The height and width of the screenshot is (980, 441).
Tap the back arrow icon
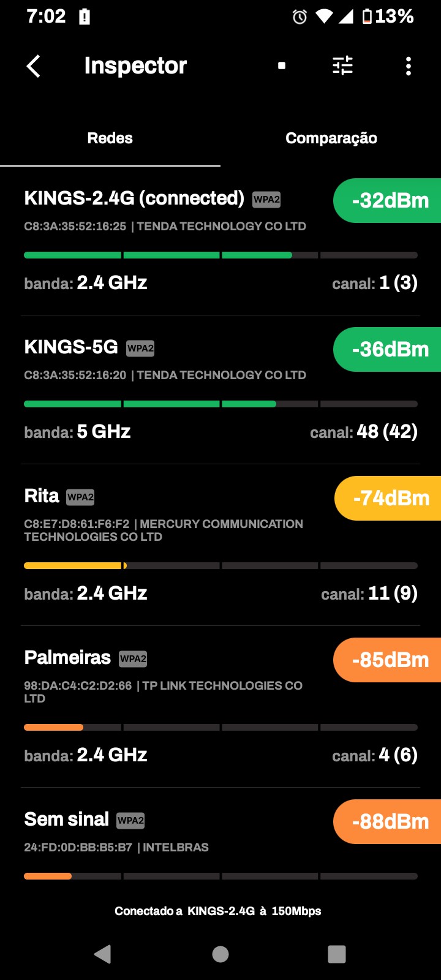(x=34, y=66)
